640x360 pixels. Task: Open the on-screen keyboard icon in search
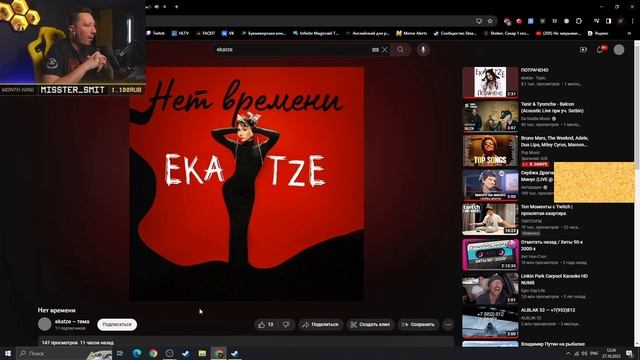tap(376, 50)
